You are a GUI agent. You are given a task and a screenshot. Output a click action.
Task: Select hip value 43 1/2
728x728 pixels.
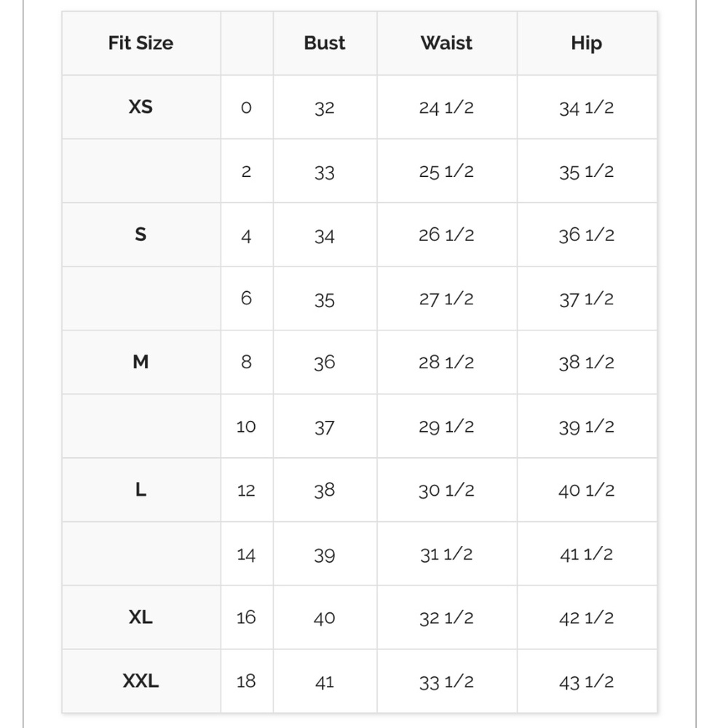point(586,682)
